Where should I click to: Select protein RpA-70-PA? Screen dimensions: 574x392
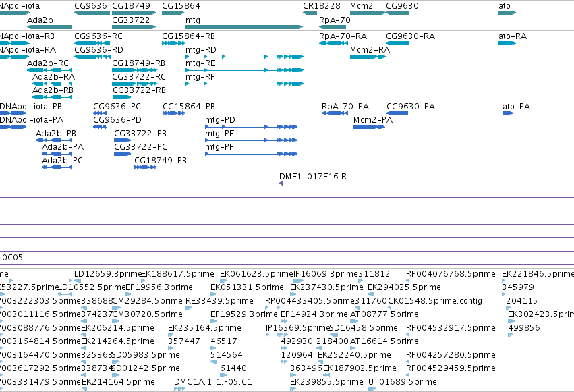pyautogui.click(x=335, y=113)
